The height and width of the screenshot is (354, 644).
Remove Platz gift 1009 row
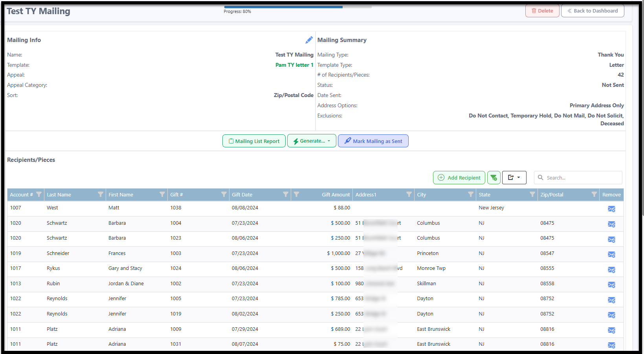611,330
